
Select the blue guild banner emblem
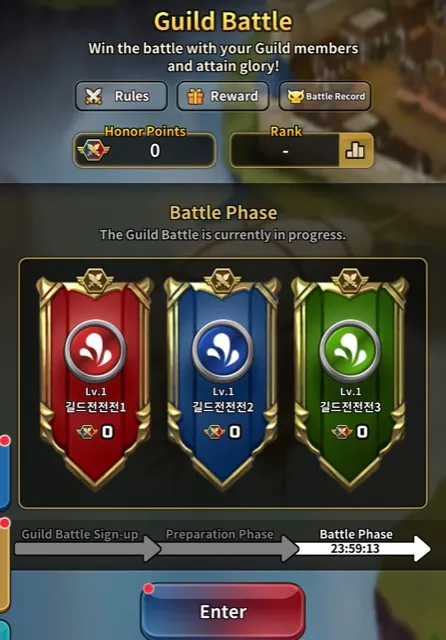[x=223, y=351]
